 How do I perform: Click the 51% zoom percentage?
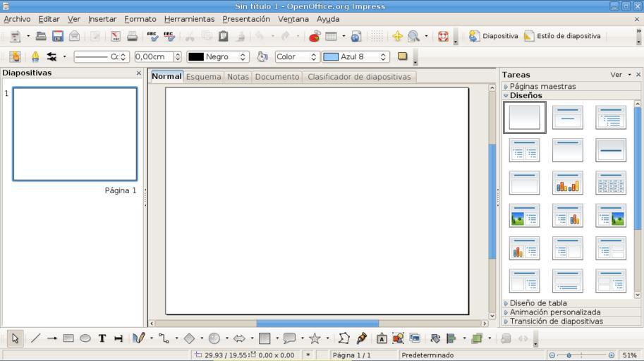630,355
